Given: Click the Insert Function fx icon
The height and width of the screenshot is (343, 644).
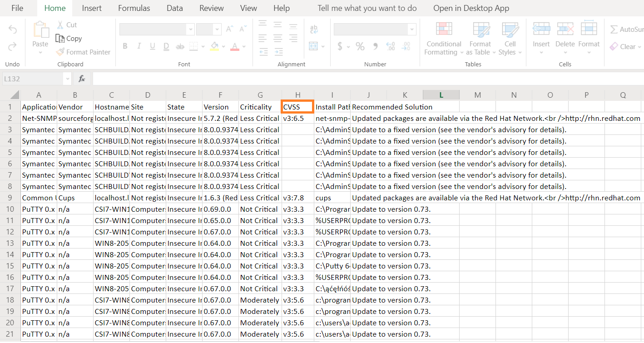Looking at the screenshot, I should click(x=81, y=78).
